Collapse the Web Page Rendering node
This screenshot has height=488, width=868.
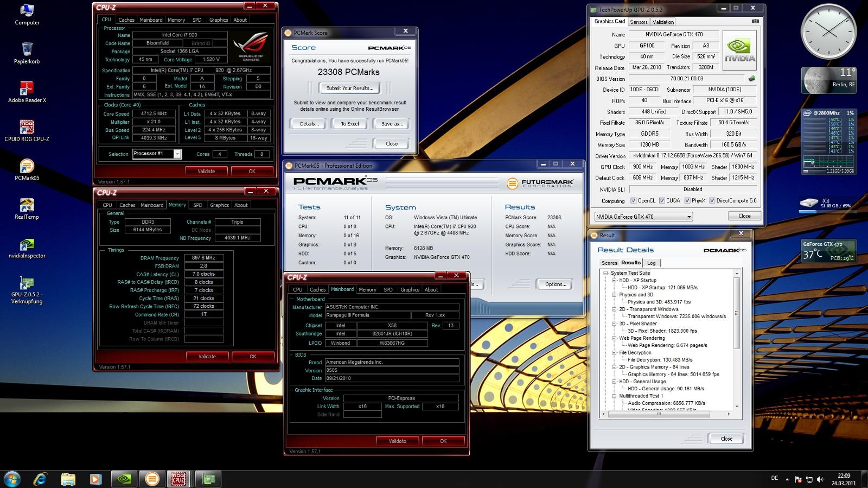point(615,338)
